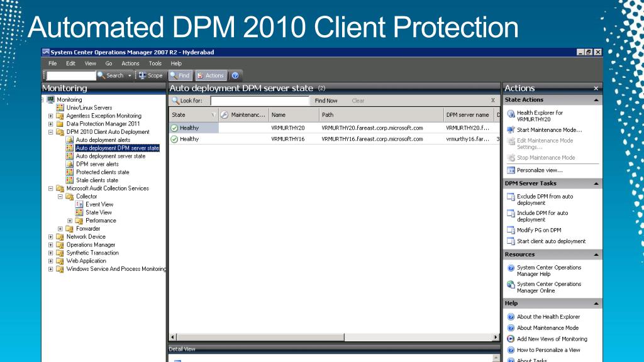644x362 pixels.
Task: Click the Unix/Linux Servers view icon
Action: coord(60,107)
